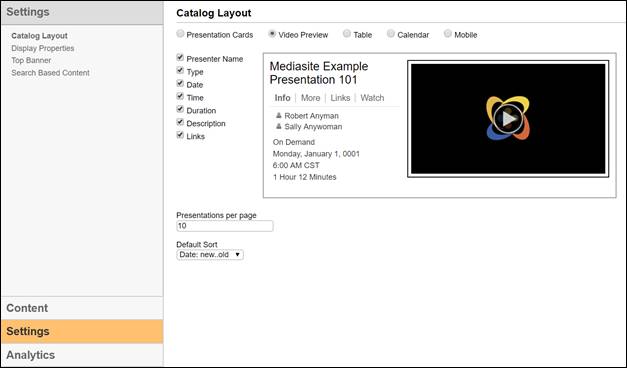Open Display Properties settings page
Image resolution: width=627 pixels, height=368 pixels.
43,48
